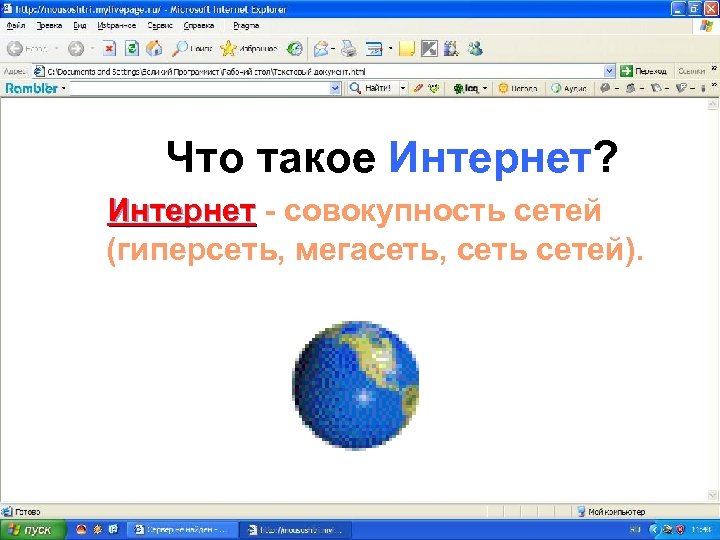Click the globe image on the page

(356, 385)
